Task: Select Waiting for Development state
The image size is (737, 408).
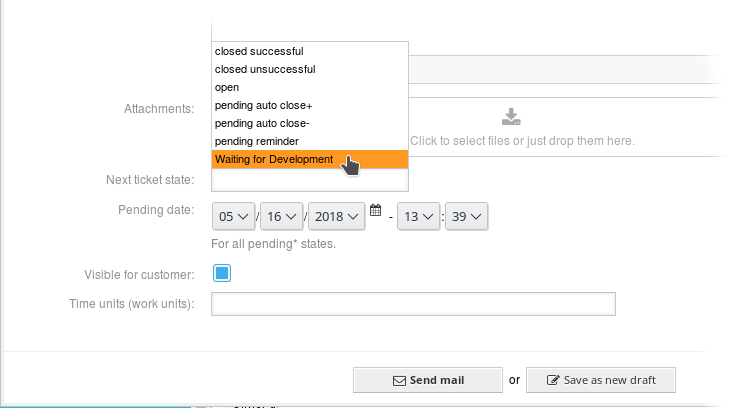Action: point(310,159)
